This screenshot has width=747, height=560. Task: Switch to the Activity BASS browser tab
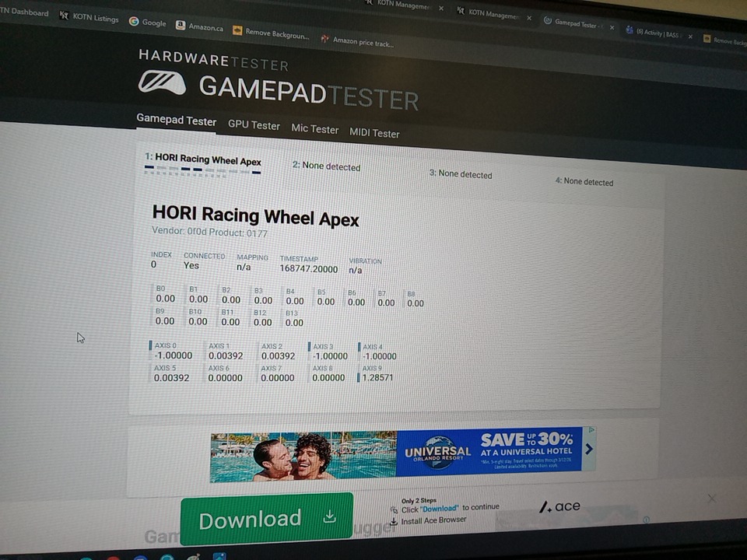click(x=657, y=33)
